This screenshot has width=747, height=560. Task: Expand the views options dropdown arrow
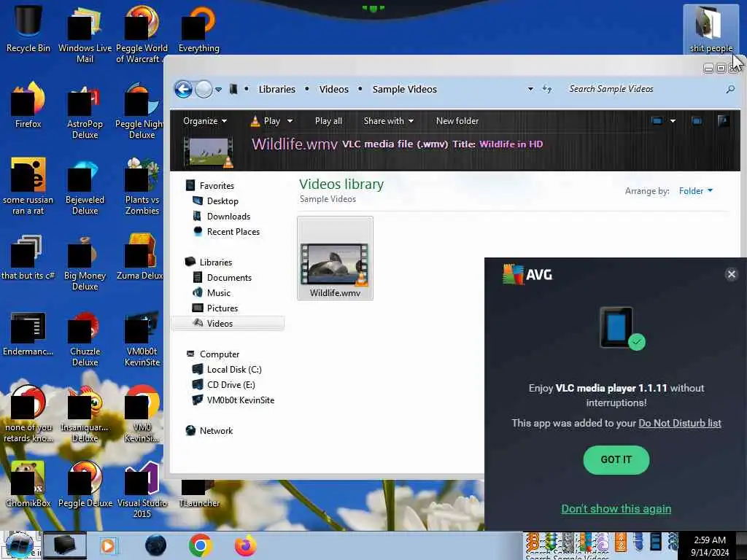673,121
